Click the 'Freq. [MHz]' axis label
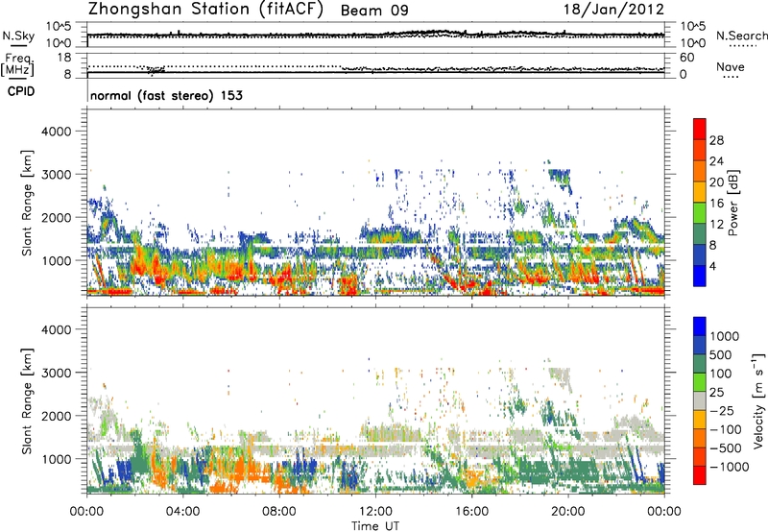Image resolution: width=768 pixels, height=532 pixels. coord(18,65)
